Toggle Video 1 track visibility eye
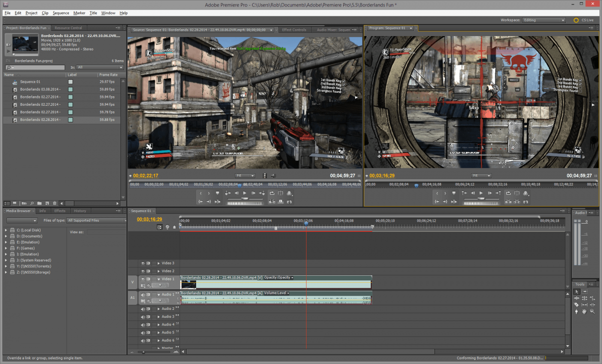Image resolution: width=602 pixels, height=364 pixels. pos(143,279)
